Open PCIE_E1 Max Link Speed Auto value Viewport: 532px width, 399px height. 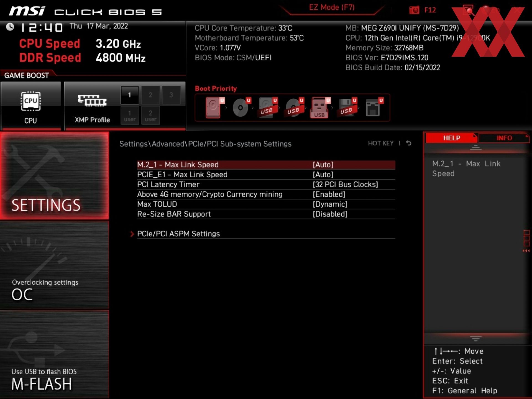click(323, 175)
